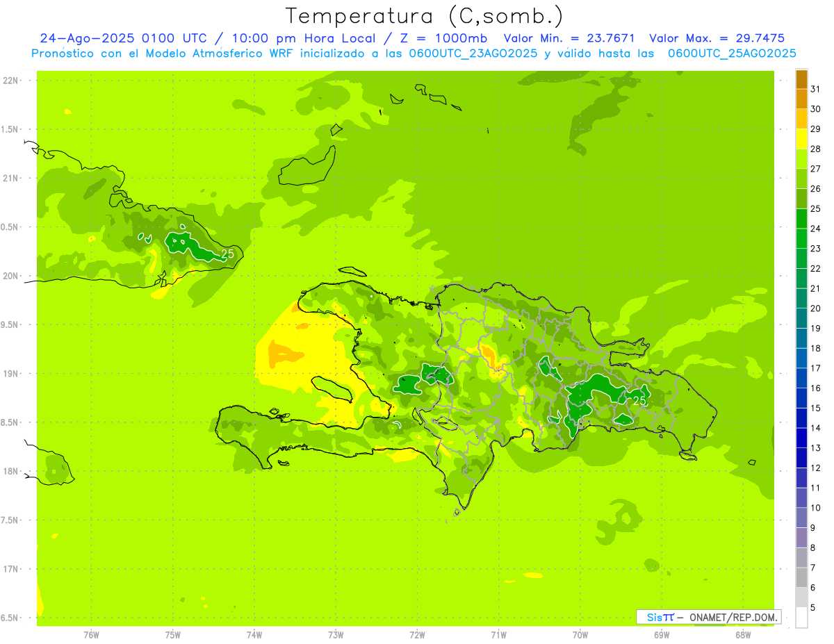Click the pressure level 'Z = 1000mb'

[443, 38]
